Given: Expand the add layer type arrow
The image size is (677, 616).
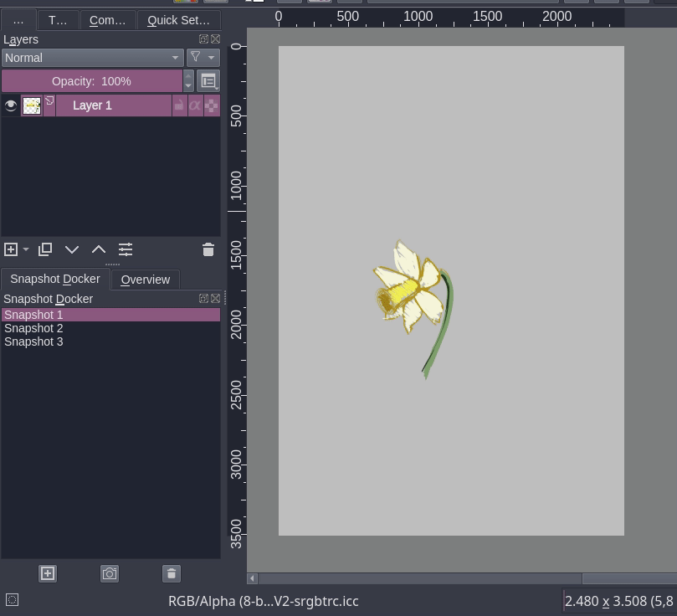Looking at the screenshot, I should (x=26, y=249).
